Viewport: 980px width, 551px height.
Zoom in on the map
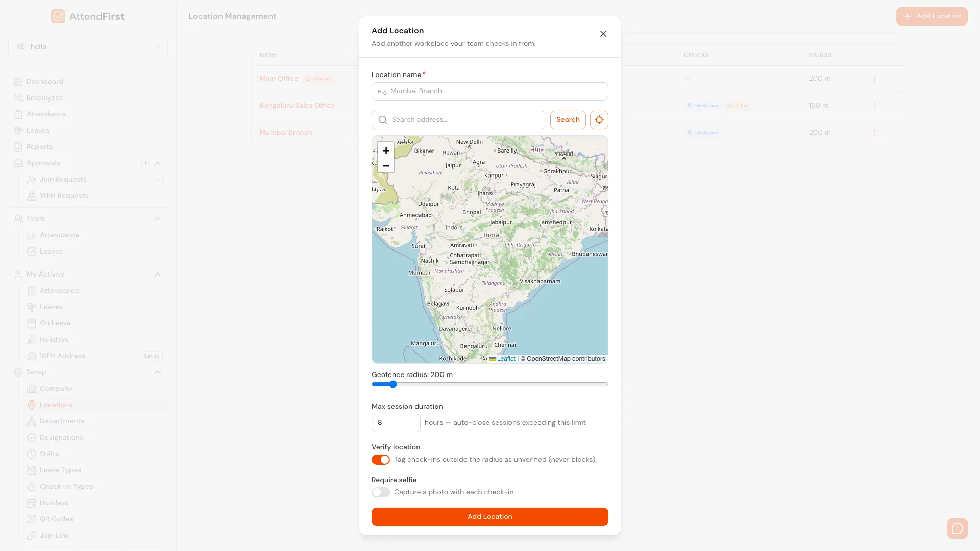point(386,151)
